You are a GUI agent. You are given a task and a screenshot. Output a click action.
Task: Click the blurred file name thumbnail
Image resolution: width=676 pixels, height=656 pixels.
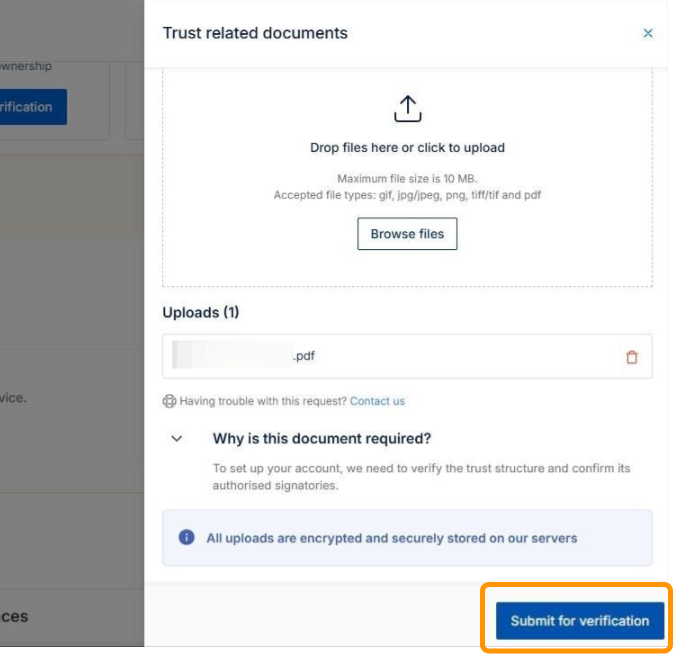[x=232, y=355]
